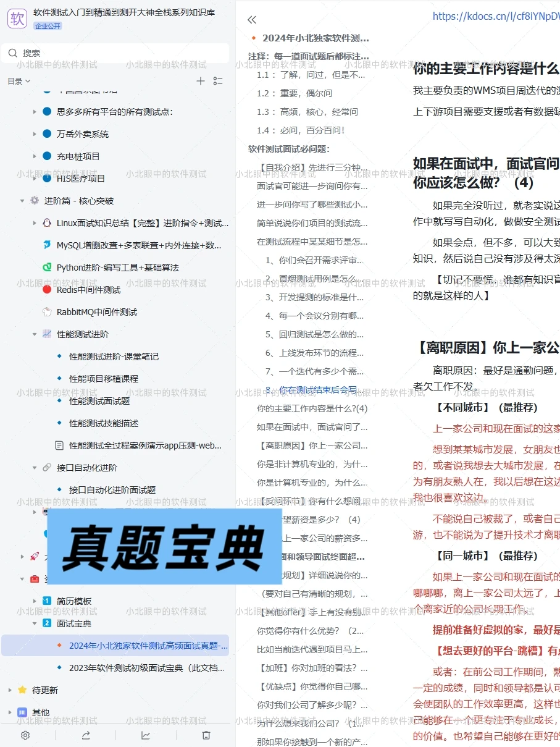The width and height of the screenshot is (560, 747).
Task: Click the plus icon to create new document
Action: point(201,80)
